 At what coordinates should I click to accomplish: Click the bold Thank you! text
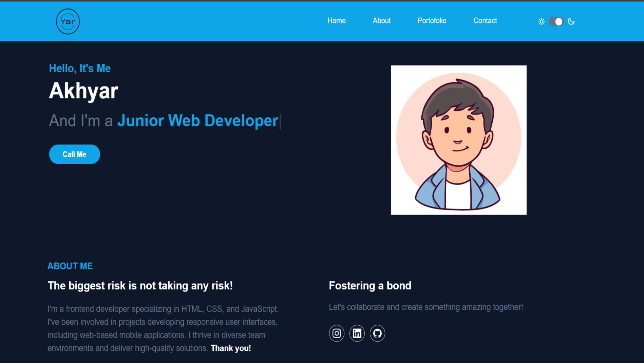pyautogui.click(x=231, y=348)
